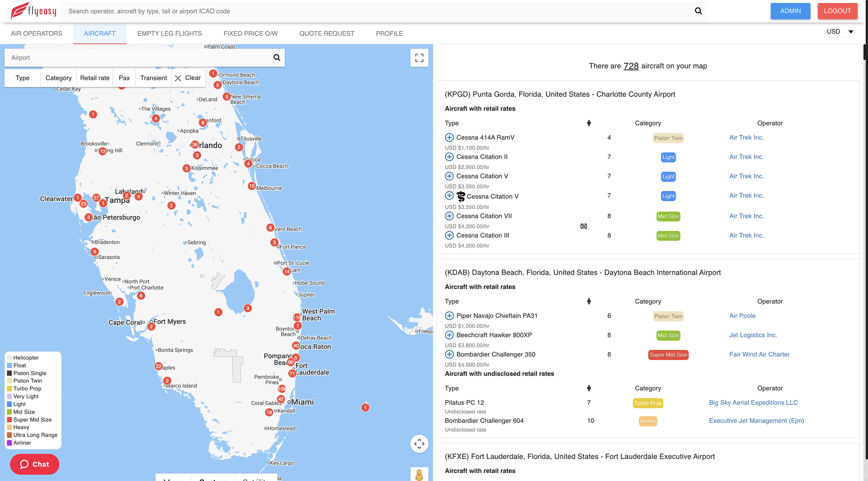This screenshot has width=868, height=481.
Task: Open the Quote Request tab
Action: click(x=327, y=34)
